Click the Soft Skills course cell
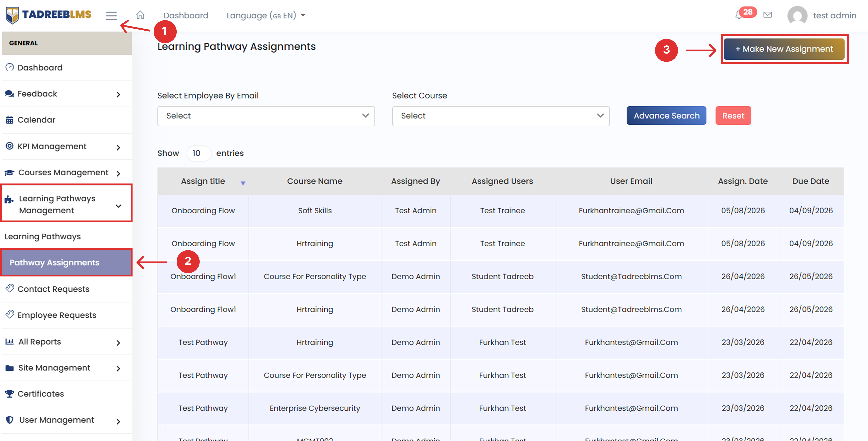The image size is (868, 441). coord(315,211)
